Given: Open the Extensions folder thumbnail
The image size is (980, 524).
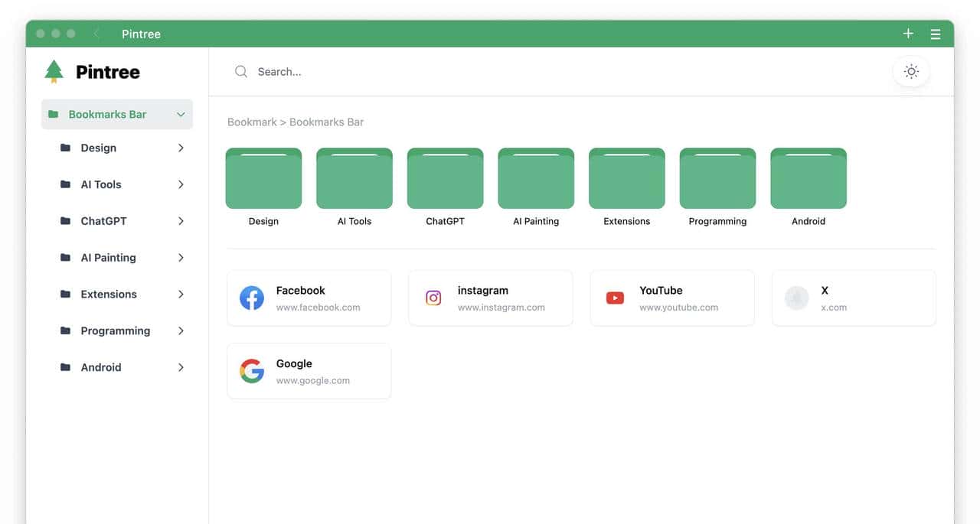Looking at the screenshot, I should tap(626, 179).
